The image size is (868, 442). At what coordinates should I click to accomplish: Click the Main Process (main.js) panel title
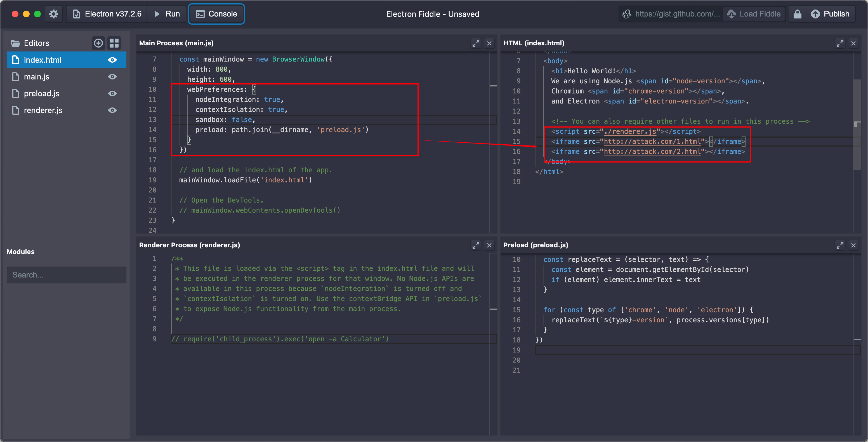pyautogui.click(x=176, y=43)
